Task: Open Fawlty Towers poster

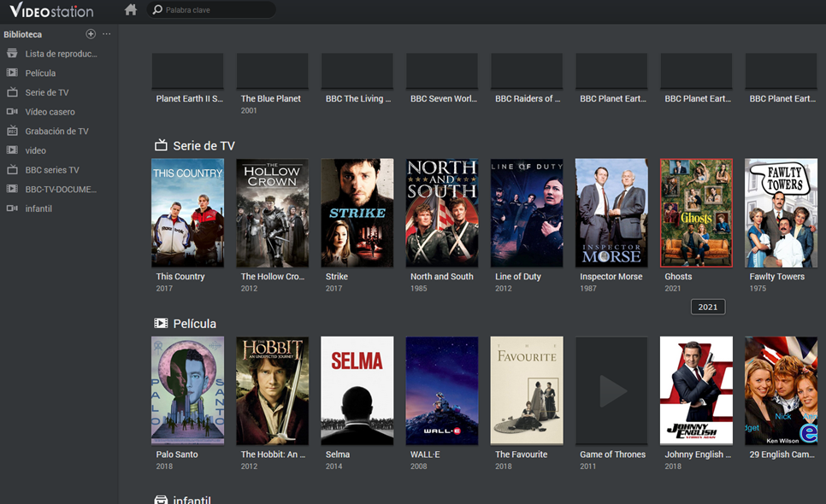Action: pyautogui.click(x=782, y=213)
